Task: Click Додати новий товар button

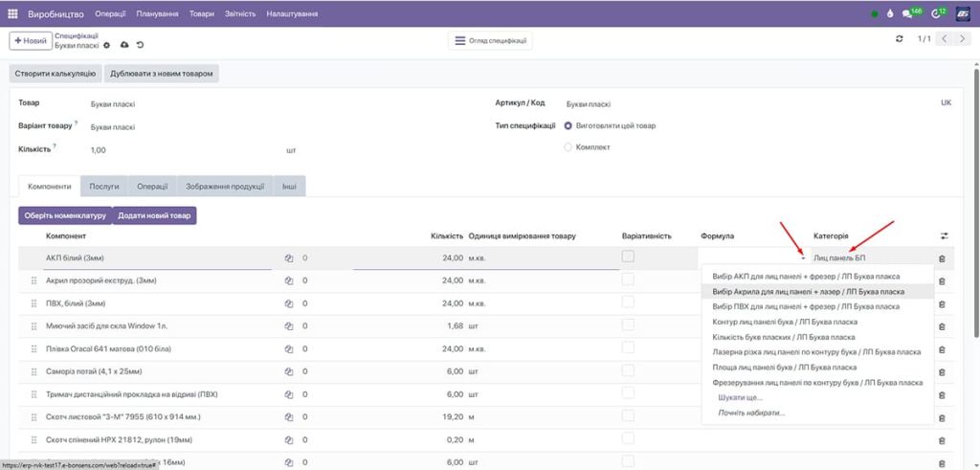Action: point(154,215)
